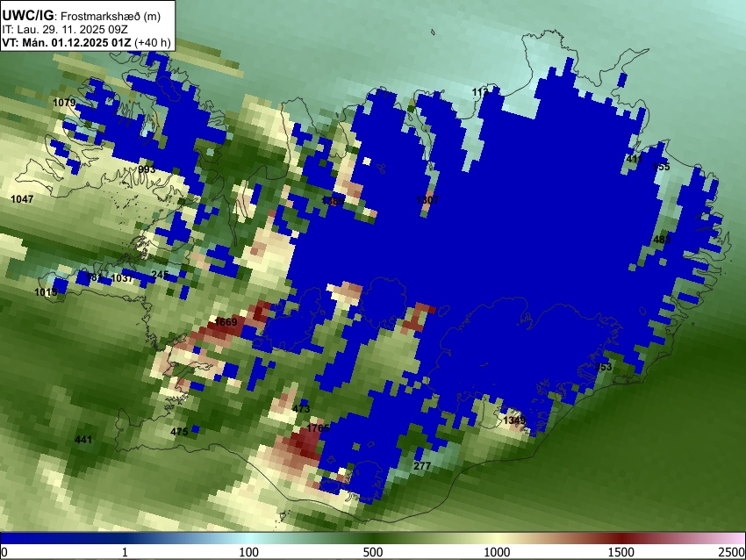
Task: Click the legend tick label 1
Action: [125, 552]
